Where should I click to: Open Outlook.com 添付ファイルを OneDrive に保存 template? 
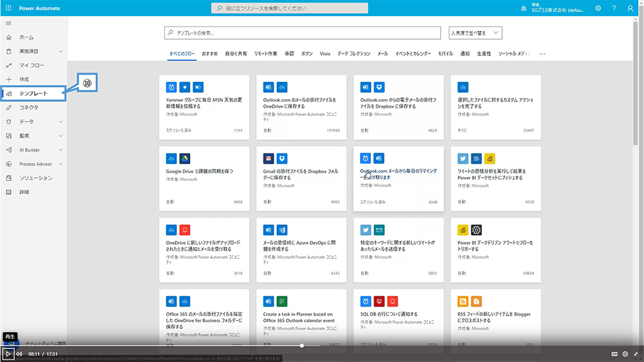point(301,107)
